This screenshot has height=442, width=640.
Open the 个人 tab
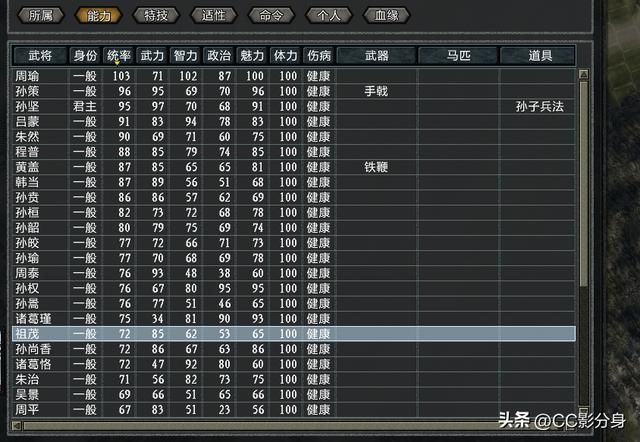(x=329, y=16)
